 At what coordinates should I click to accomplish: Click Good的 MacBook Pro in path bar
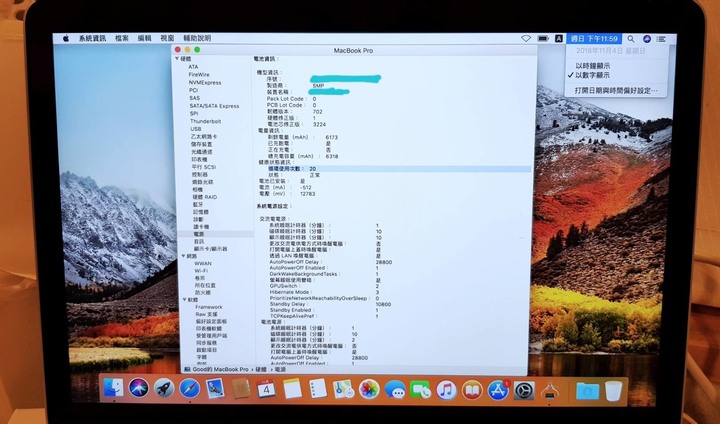click(220, 369)
